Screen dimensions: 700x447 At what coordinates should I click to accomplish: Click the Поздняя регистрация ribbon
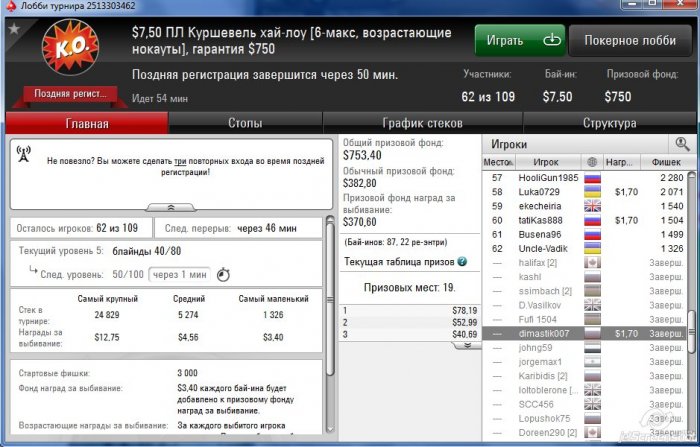[x=70, y=94]
